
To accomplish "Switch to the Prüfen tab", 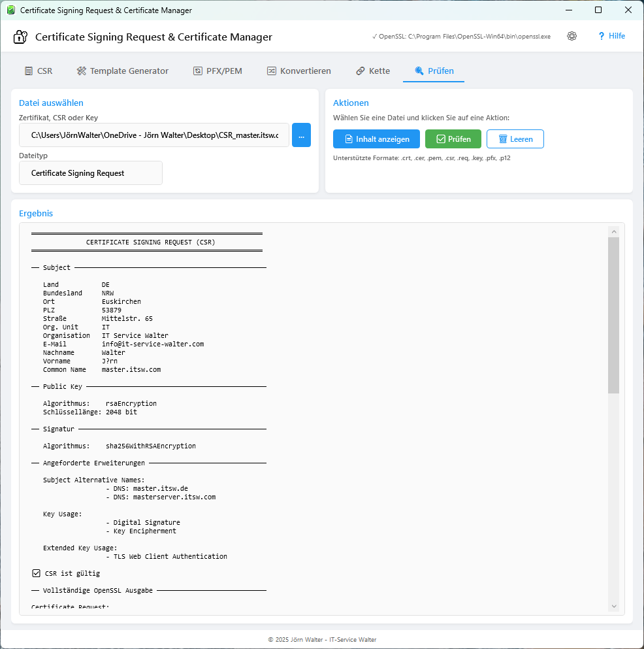I will coord(434,71).
